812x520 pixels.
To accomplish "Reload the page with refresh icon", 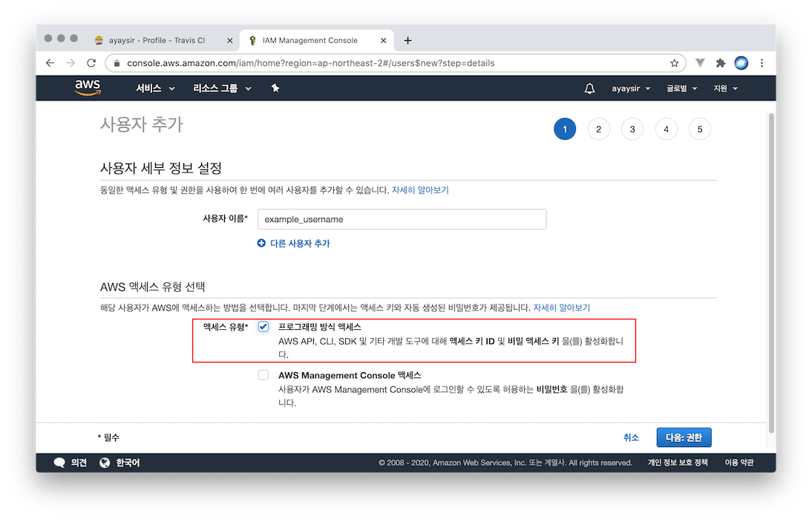I will click(91, 63).
